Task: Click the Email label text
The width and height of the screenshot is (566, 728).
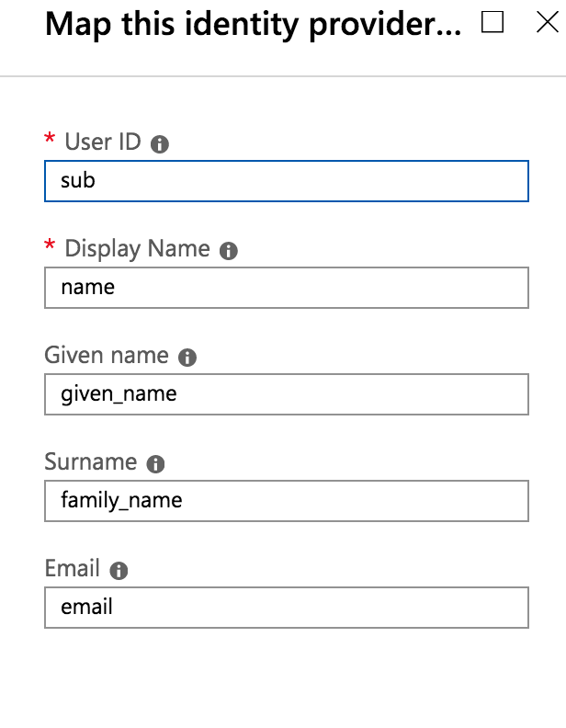Action: click(73, 568)
